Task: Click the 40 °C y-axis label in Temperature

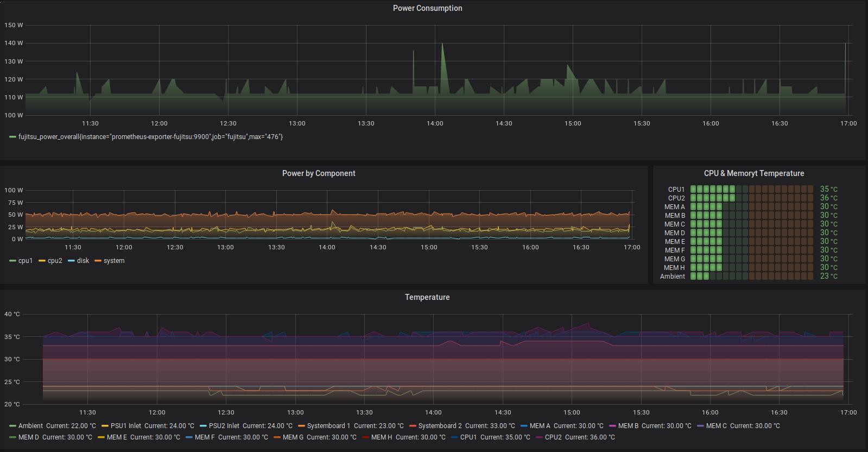Action: point(12,314)
